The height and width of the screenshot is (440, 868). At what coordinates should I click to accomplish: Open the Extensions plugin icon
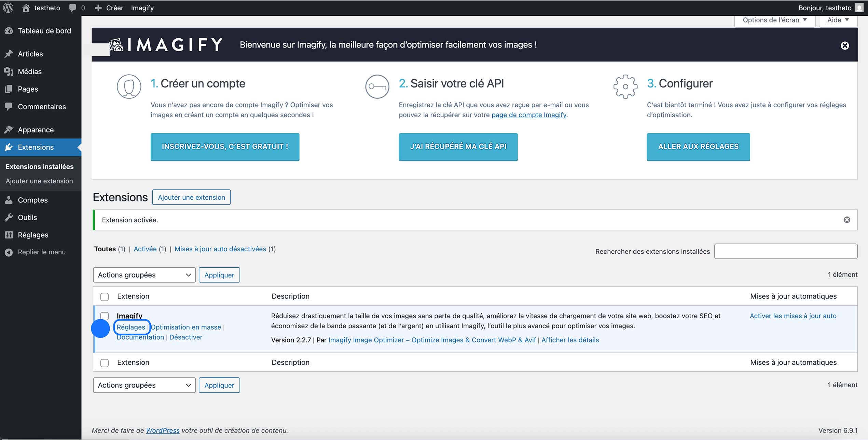point(9,147)
